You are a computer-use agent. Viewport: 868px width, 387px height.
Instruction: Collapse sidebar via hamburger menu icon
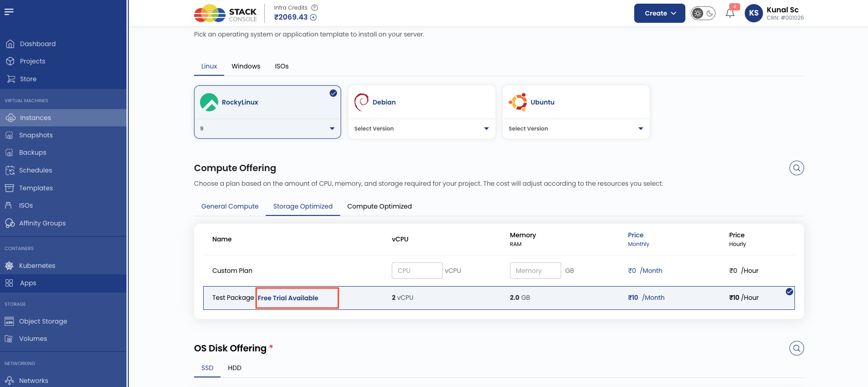(x=9, y=12)
